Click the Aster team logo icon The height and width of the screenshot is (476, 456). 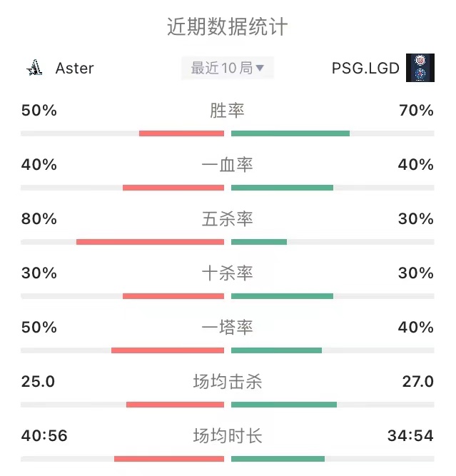pos(34,68)
